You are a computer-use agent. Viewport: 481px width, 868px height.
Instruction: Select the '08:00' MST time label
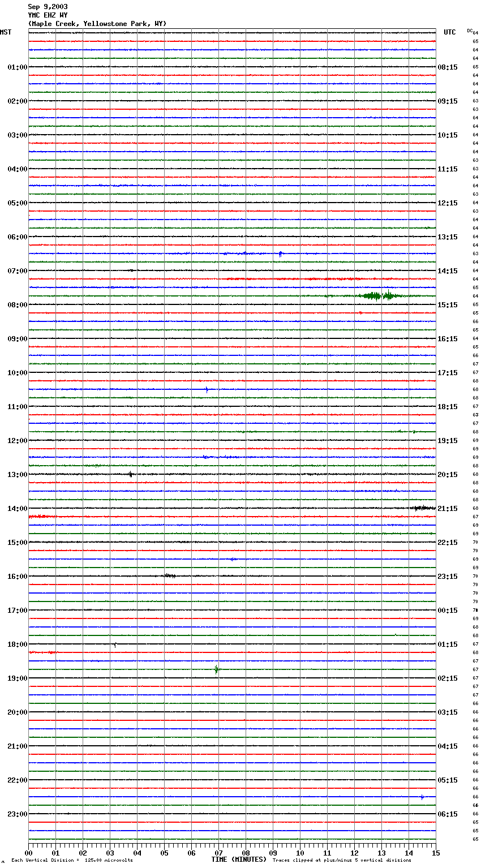[x=18, y=305]
